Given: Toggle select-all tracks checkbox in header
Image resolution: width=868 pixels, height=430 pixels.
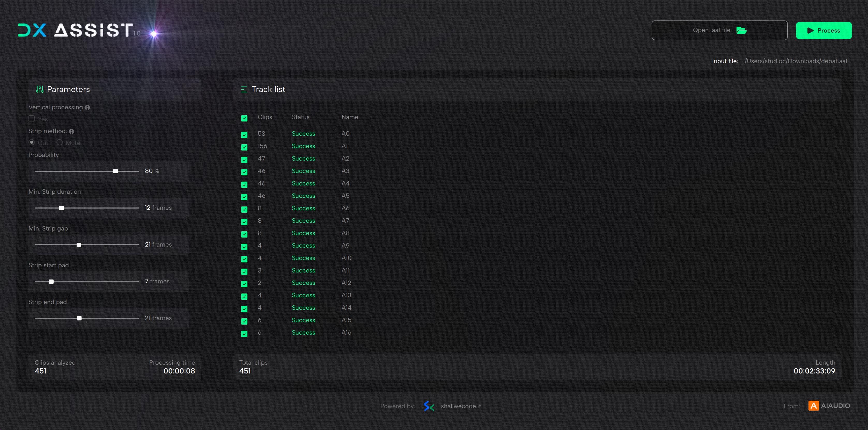Looking at the screenshot, I should tap(244, 118).
